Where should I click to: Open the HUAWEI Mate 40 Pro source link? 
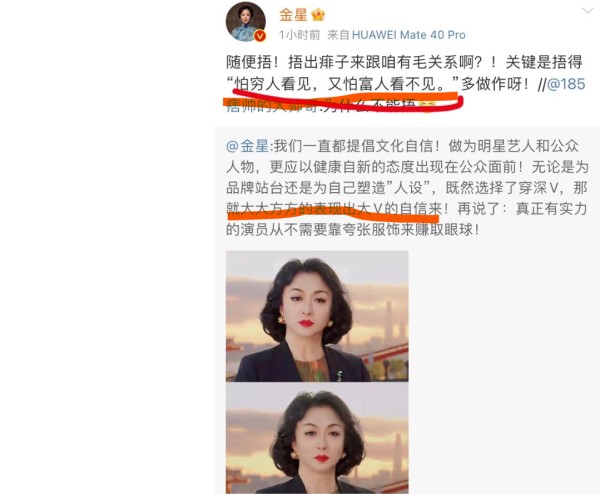pos(408,35)
